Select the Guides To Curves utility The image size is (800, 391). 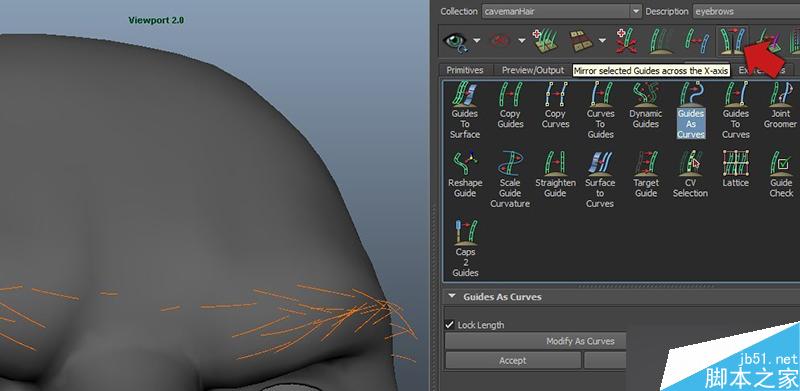coord(736,110)
